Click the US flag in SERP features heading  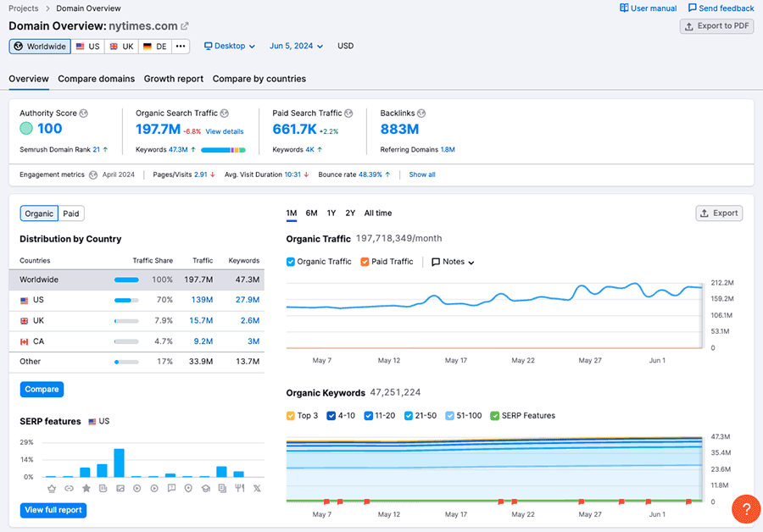point(92,422)
